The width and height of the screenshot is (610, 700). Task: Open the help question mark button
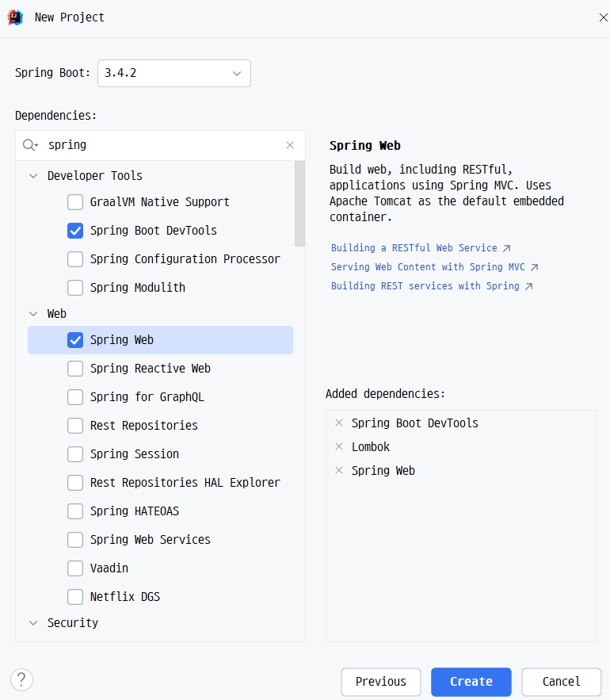(x=22, y=679)
